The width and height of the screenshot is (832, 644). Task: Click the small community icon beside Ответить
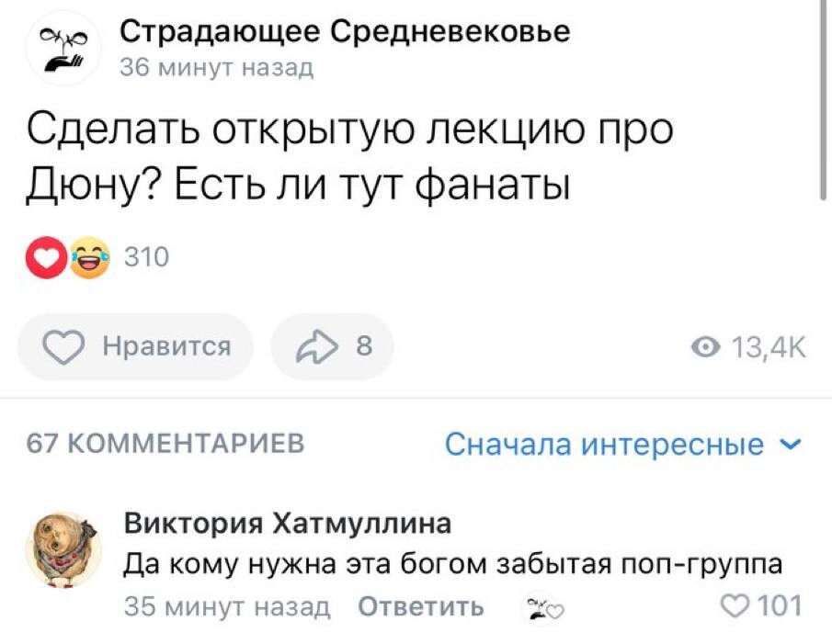click(536, 607)
